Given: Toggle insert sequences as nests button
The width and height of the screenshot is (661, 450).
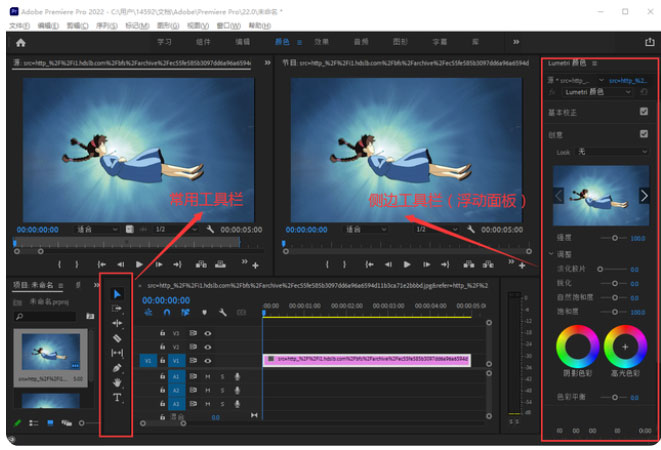Looking at the screenshot, I should [x=148, y=313].
